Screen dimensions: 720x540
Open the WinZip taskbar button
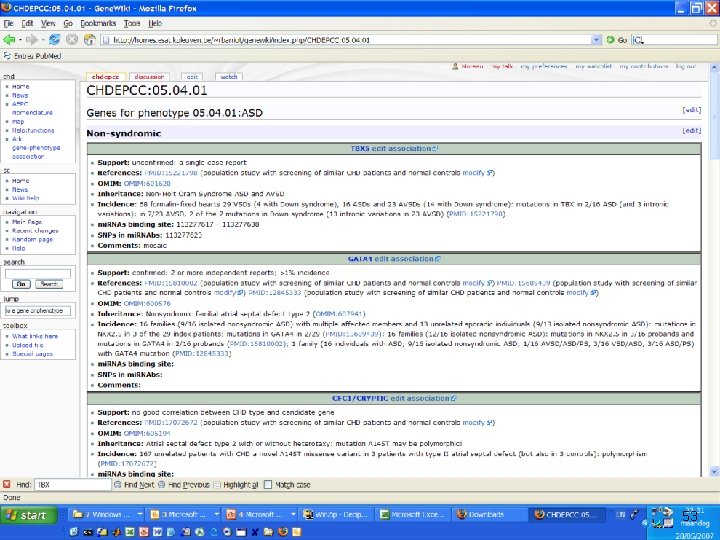click(336, 515)
